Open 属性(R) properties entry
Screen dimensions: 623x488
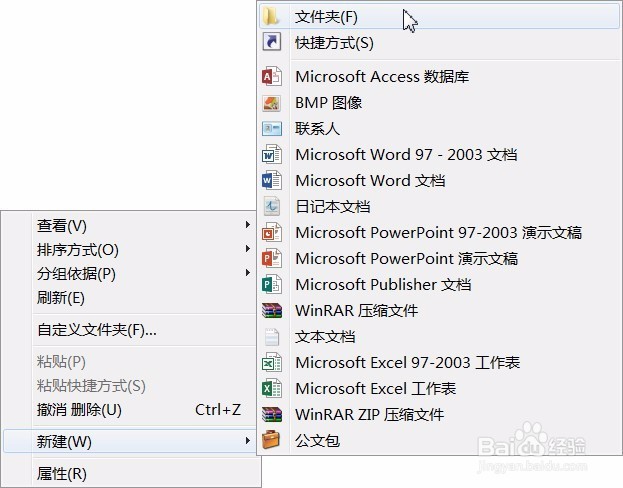(130, 473)
